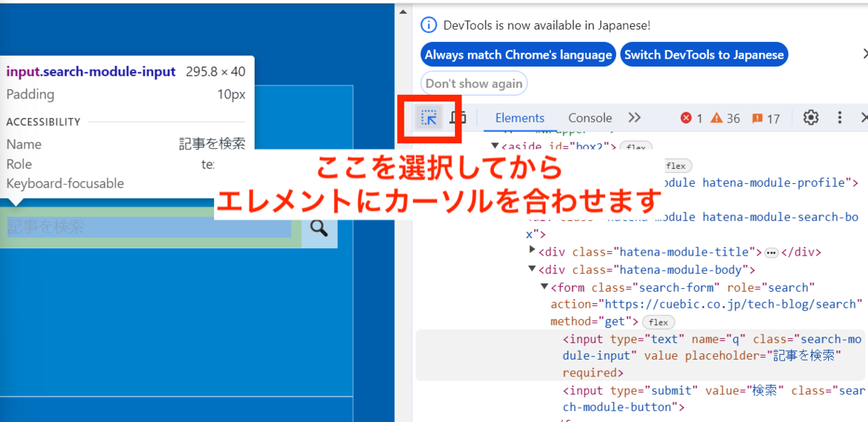The height and width of the screenshot is (422, 868).
Task: Click the magnifier search button on page
Action: pyautogui.click(x=319, y=228)
